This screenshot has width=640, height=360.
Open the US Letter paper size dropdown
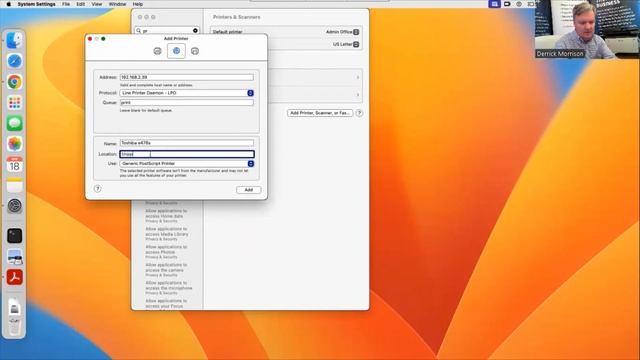(346, 44)
